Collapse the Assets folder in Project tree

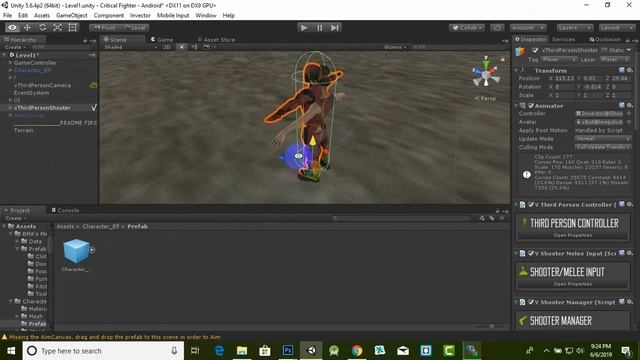pos(4,226)
